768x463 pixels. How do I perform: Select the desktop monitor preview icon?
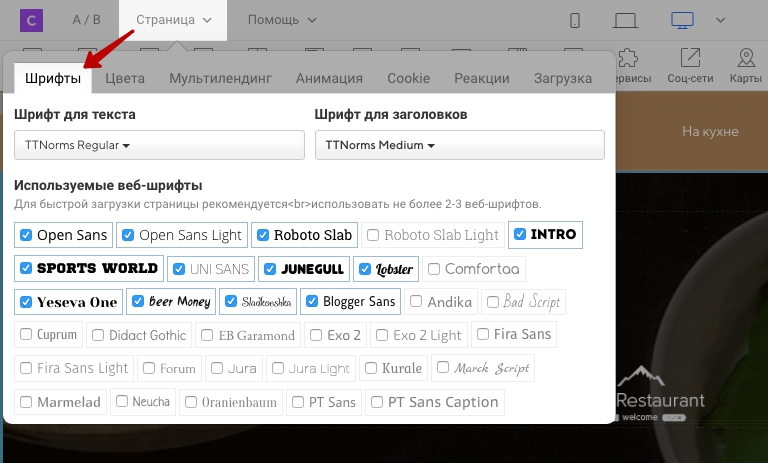682,21
